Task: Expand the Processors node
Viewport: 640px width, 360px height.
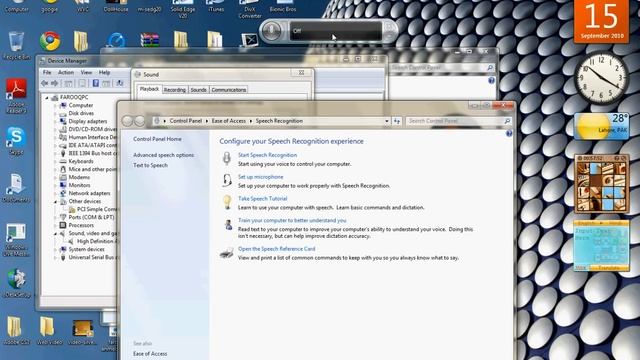Action: tap(56, 225)
